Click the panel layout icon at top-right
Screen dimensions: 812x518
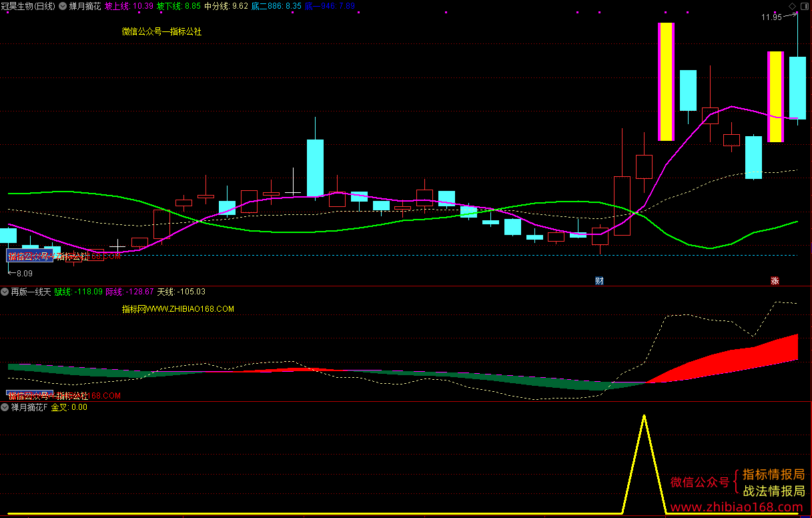804,5
